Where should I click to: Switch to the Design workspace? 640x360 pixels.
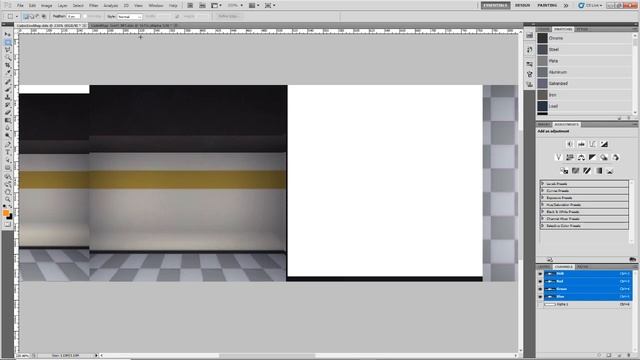(x=522, y=5)
